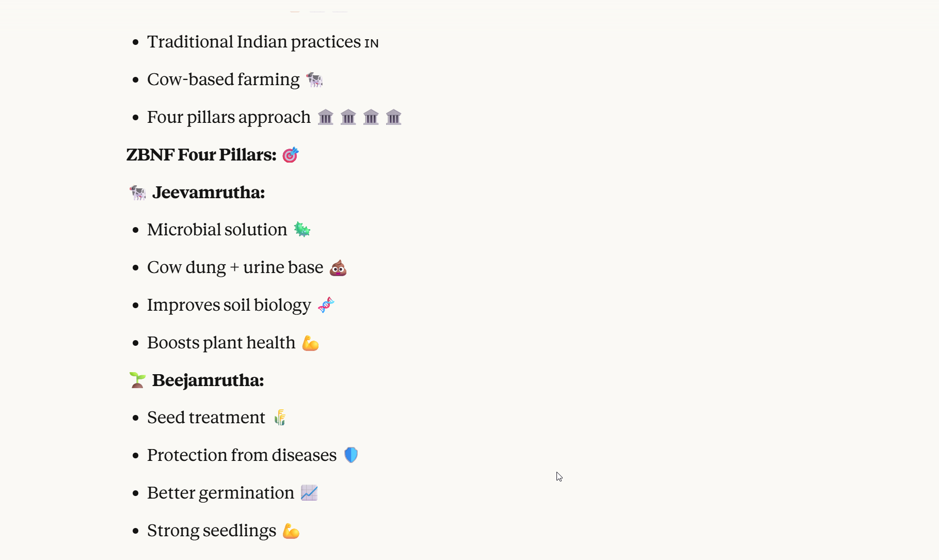
Task: Click the last pillar emoji in the row
Action: point(393,118)
